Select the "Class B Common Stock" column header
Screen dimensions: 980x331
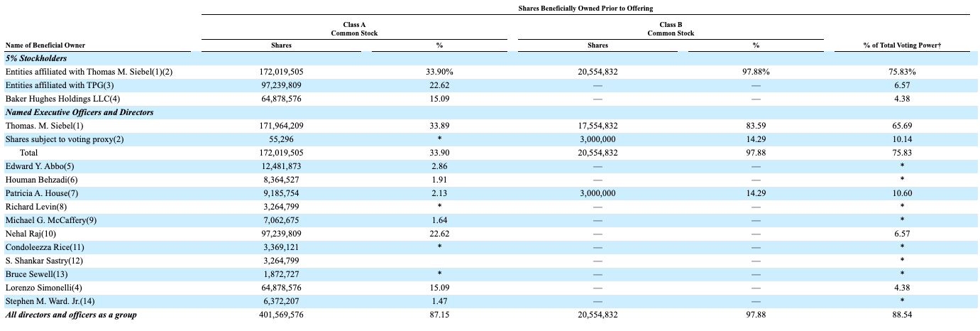pos(671,29)
